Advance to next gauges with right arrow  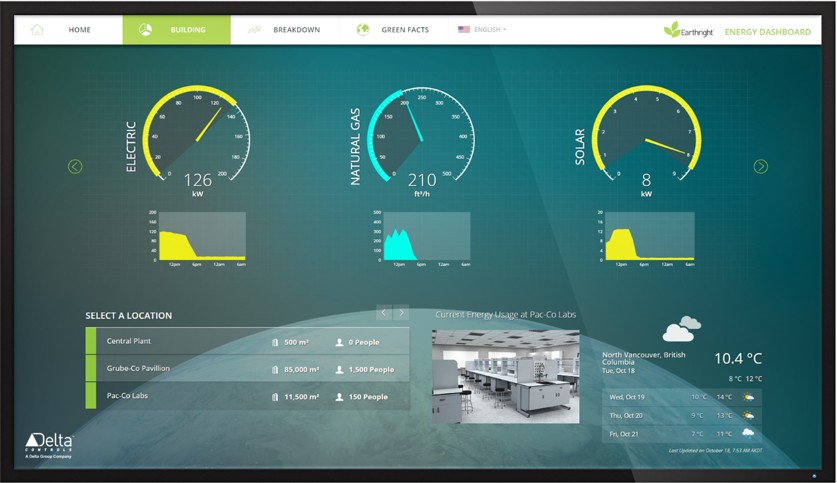(760, 167)
